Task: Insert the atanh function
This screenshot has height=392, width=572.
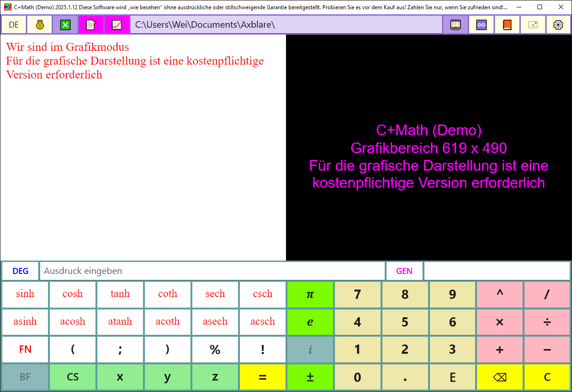Action: 120,322
